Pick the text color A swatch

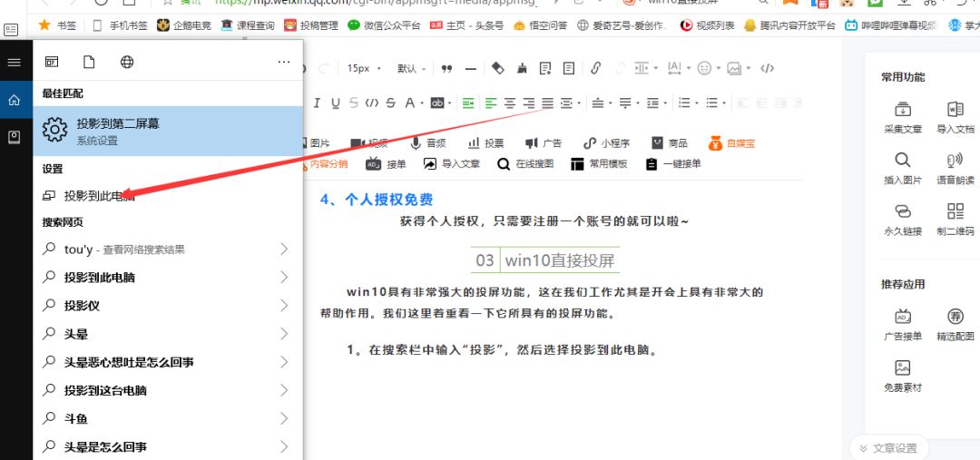pyautogui.click(x=411, y=103)
